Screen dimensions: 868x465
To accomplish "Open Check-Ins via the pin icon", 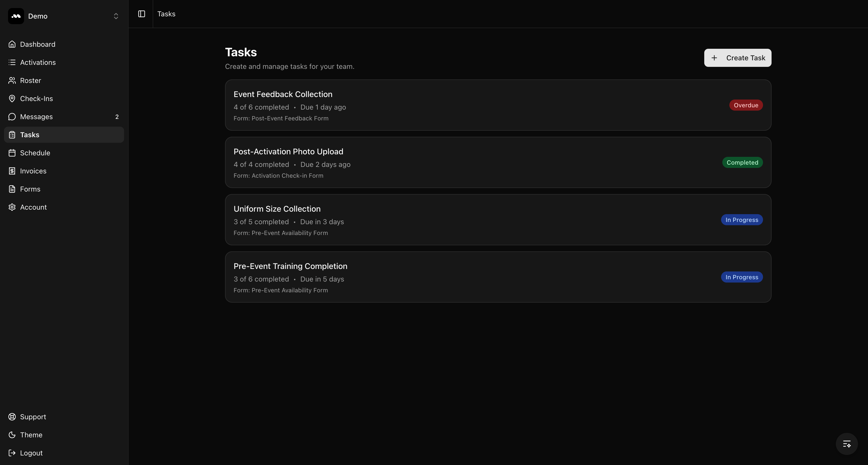I will click(x=12, y=99).
